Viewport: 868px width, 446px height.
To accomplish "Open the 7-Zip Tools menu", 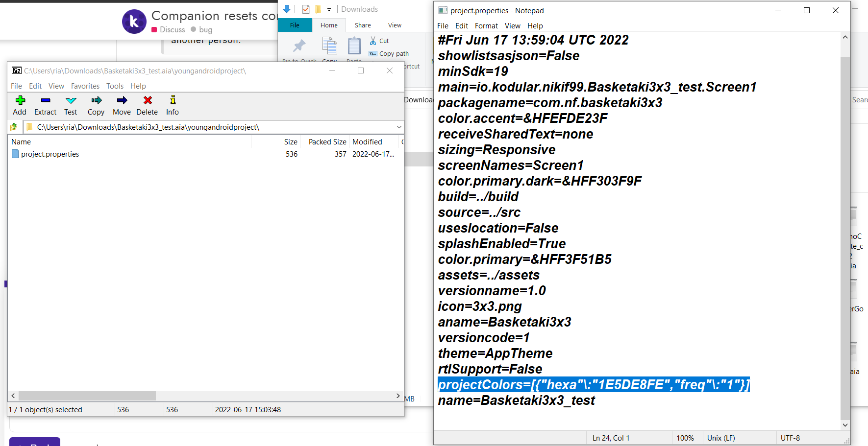I will (115, 86).
